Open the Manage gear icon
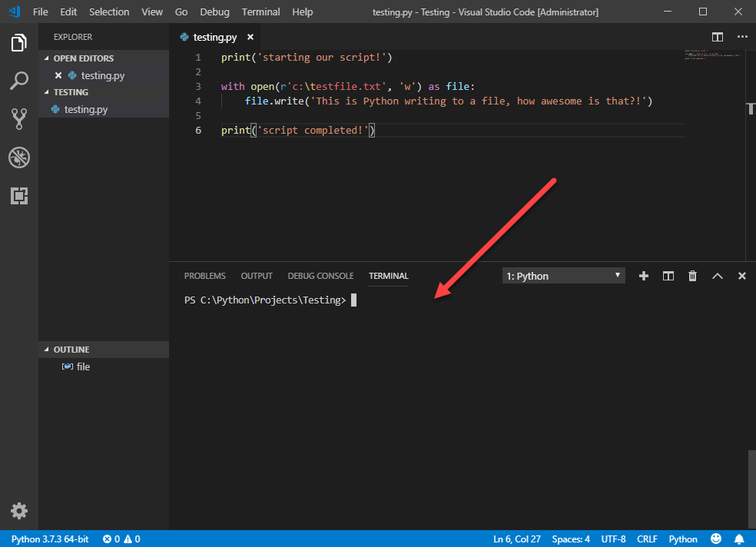 [18, 511]
